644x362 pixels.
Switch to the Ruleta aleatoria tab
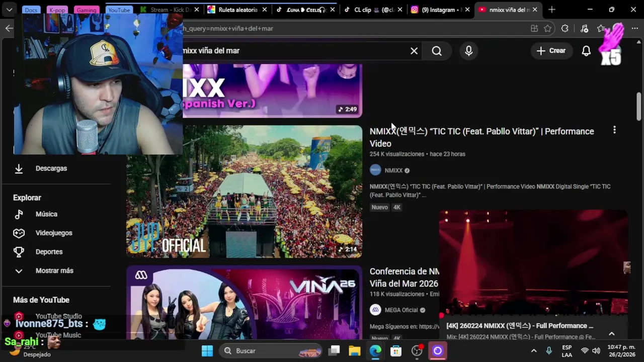237,10
